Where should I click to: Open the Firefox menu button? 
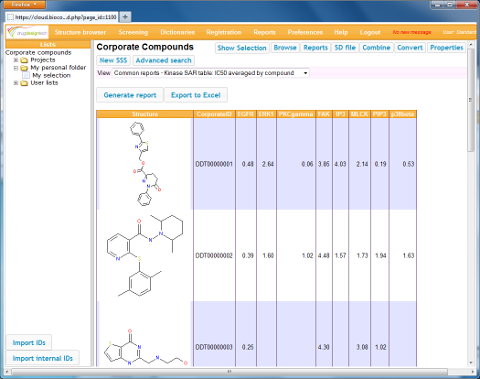24,5
